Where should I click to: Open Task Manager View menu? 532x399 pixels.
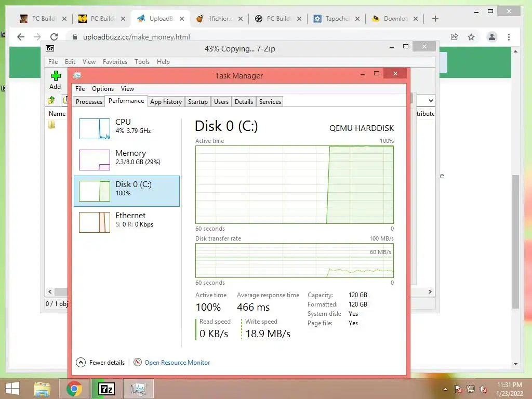(128, 88)
